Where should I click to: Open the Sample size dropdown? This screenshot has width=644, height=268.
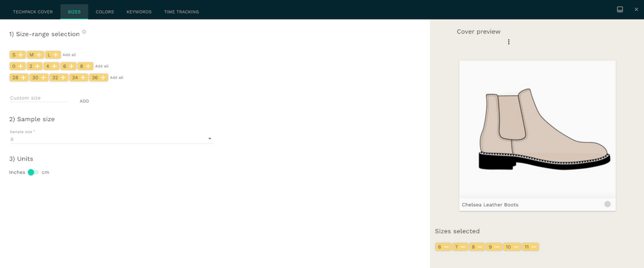[210, 139]
